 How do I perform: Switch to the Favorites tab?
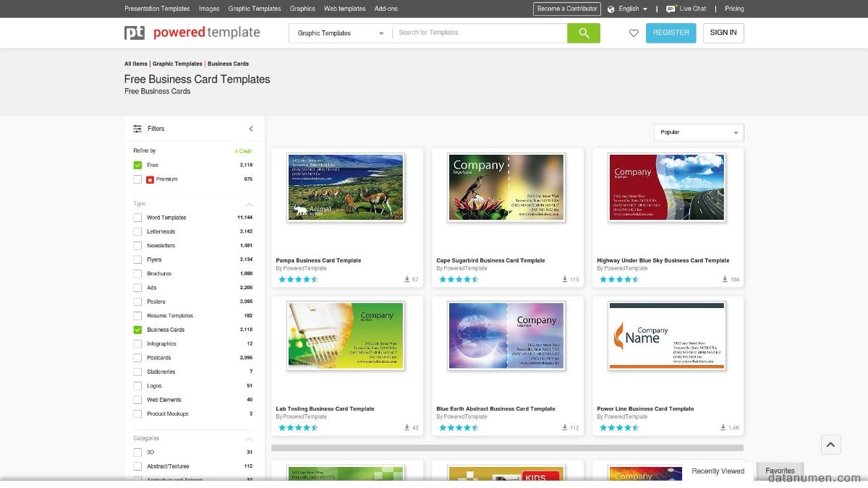[x=780, y=471]
